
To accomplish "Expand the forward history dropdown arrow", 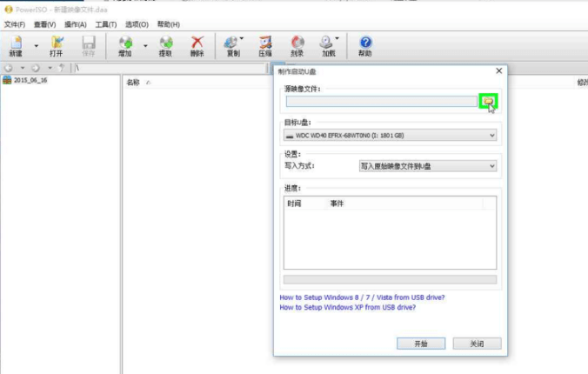I will pos(50,68).
